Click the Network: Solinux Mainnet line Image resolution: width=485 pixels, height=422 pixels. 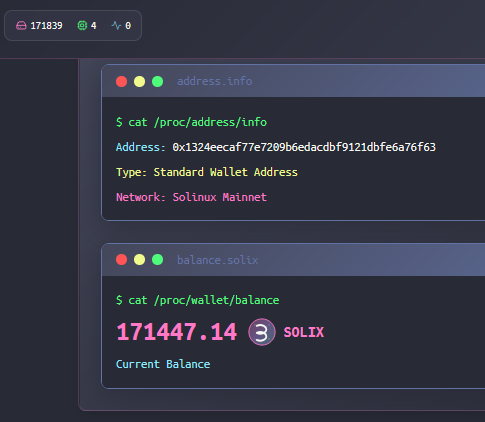tap(191, 197)
